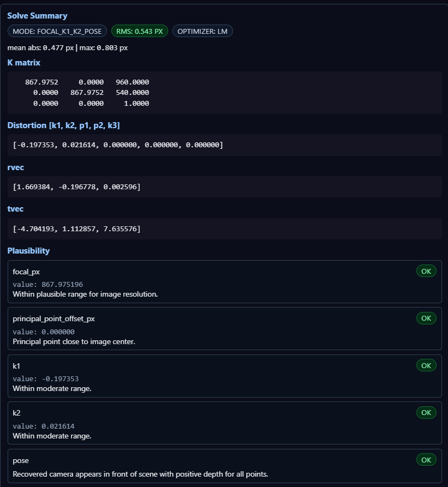The image size is (448, 487).
Task: Expand the K matrix section
Action: click(x=23, y=63)
